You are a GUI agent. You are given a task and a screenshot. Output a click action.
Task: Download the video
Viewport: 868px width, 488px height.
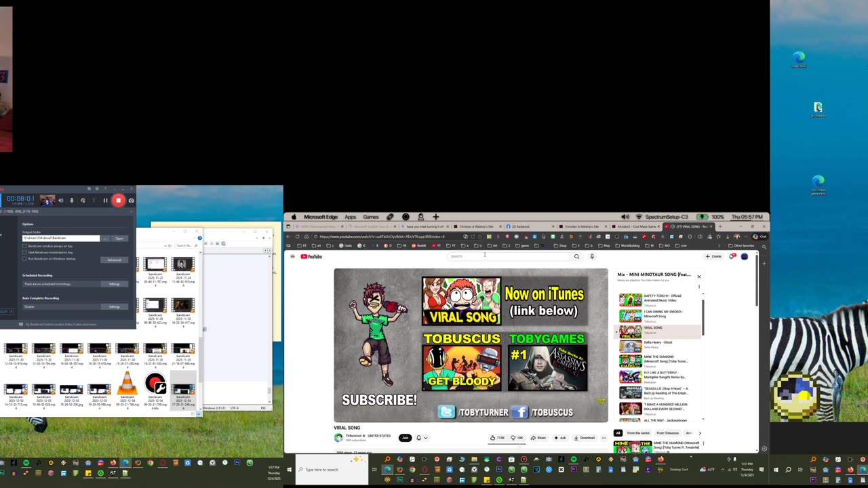(585, 438)
